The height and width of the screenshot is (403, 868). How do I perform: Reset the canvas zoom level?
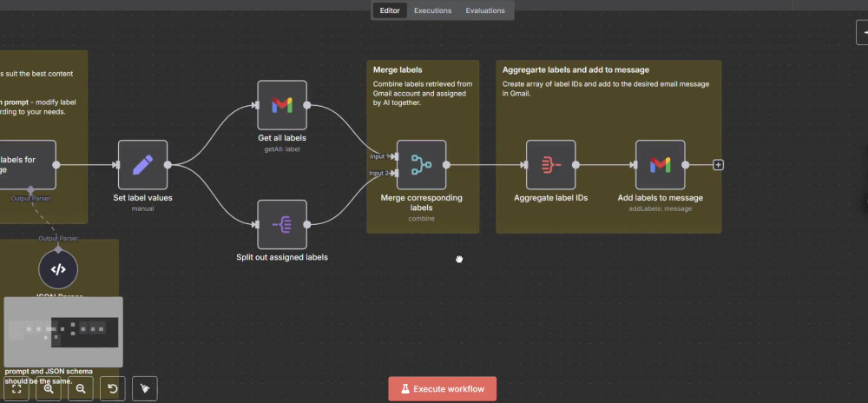coord(113,388)
